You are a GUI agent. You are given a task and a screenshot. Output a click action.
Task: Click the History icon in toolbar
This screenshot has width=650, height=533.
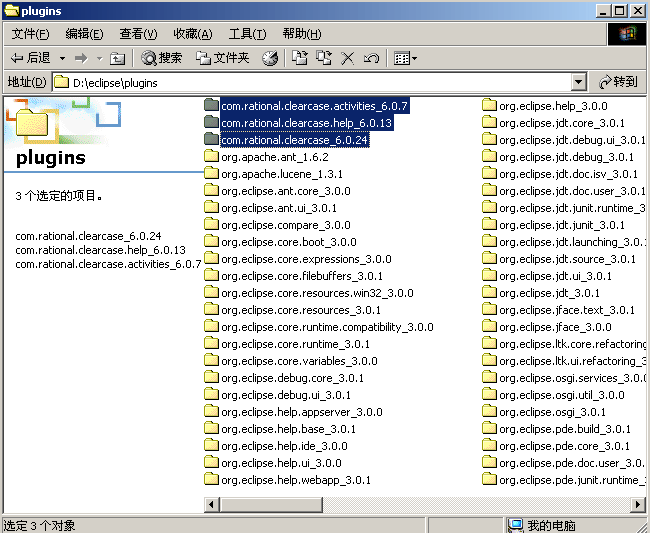270,58
